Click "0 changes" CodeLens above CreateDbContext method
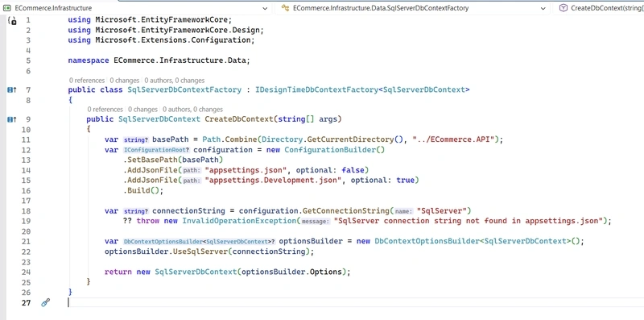Image resolution: width=644 pixels, height=320 pixels. (142, 110)
